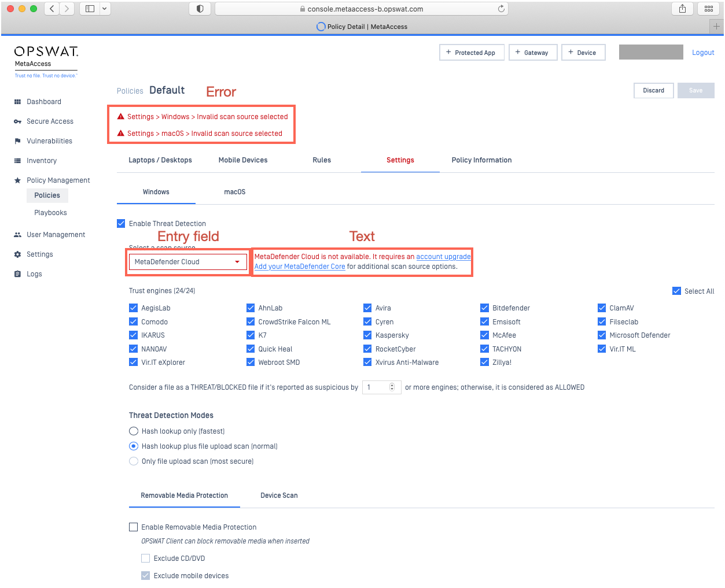Add a new tab with plus icon
This screenshot has height=588, width=725.
click(x=716, y=27)
